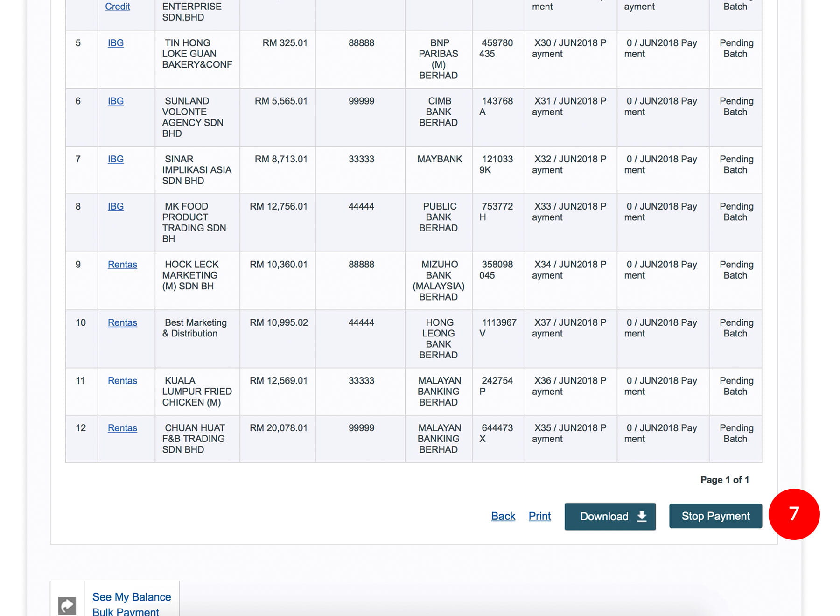Click the RM 20,078.01 amount cell

click(x=279, y=428)
